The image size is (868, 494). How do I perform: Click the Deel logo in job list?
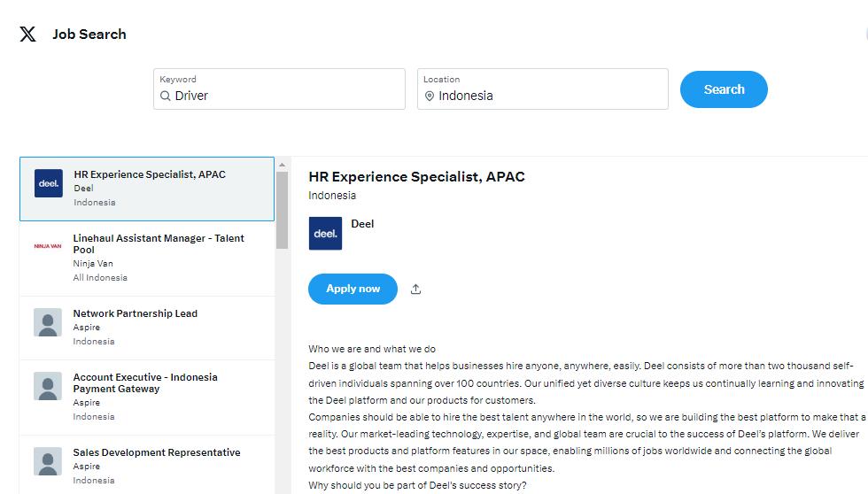coord(49,183)
